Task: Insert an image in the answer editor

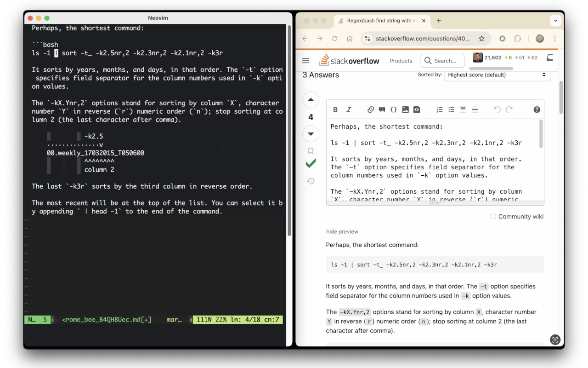Action: [x=405, y=109]
